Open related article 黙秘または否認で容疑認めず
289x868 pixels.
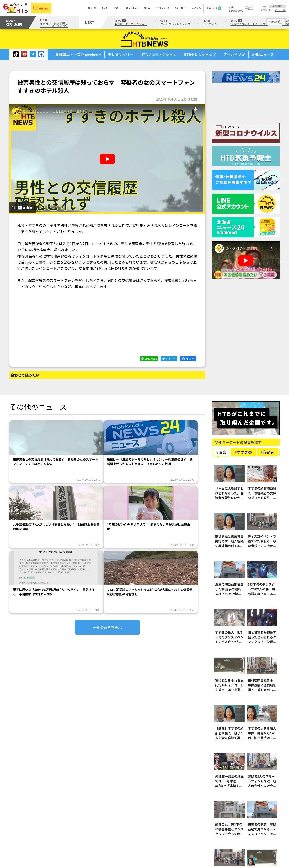tap(229, 531)
